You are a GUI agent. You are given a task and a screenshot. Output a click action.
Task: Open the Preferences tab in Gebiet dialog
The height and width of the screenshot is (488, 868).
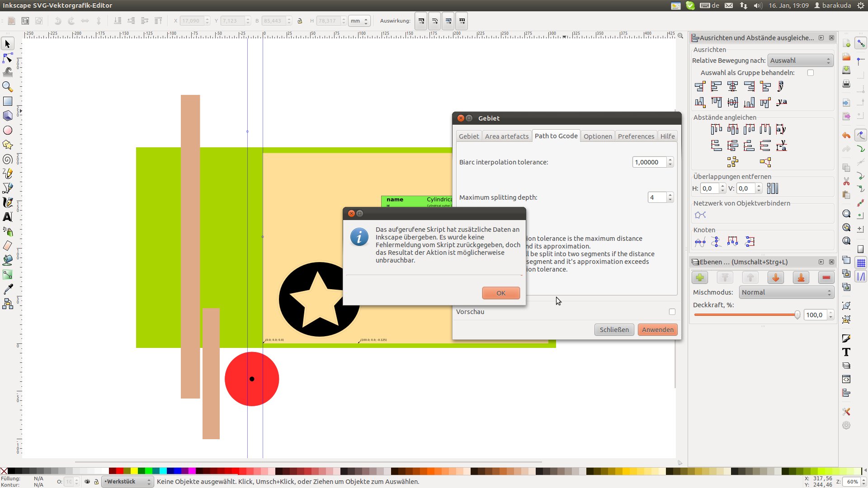pyautogui.click(x=636, y=136)
